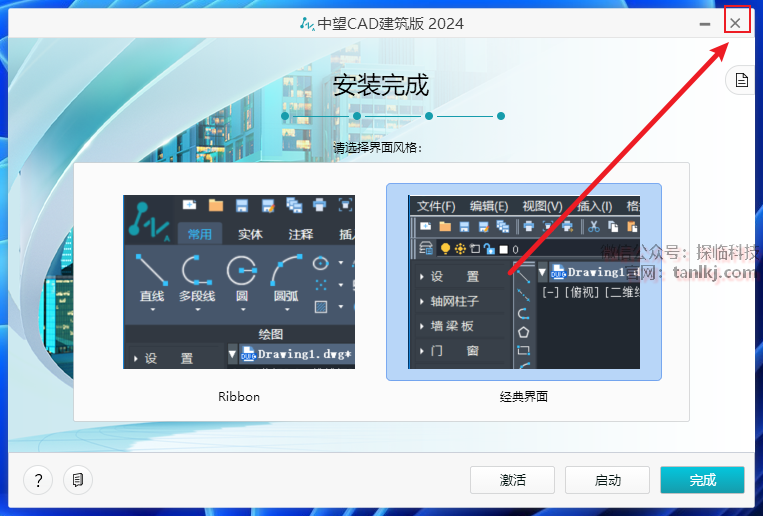
Task: Select the 经典界面 classic interface thumbnail
Action: click(x=524, y=282)
